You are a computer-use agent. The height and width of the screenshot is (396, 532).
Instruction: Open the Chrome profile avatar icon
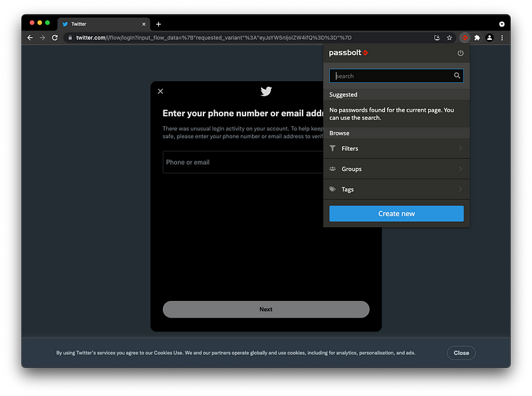489,38
